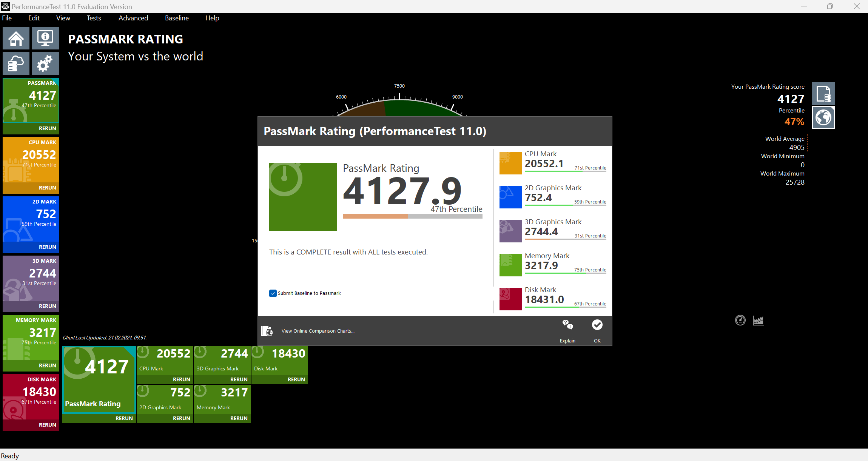Click the PassMark Rating percentile bar

pyautogui.click(x=412, y=217)
